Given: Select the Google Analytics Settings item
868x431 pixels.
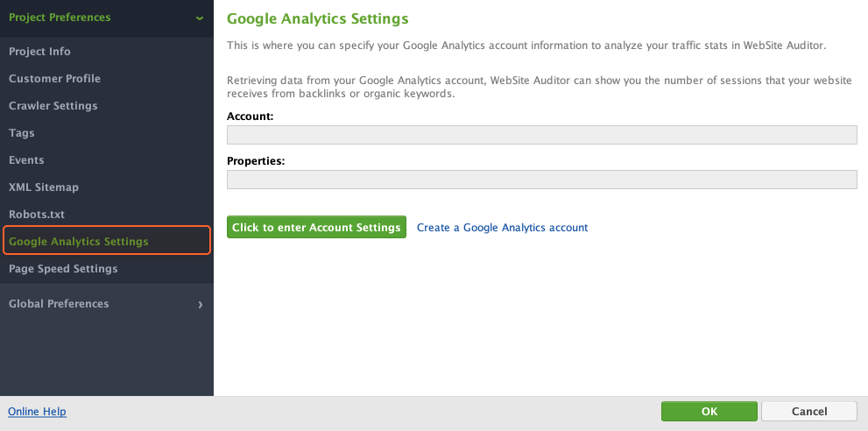Looking at the screenshot, I should click(79, 242).
